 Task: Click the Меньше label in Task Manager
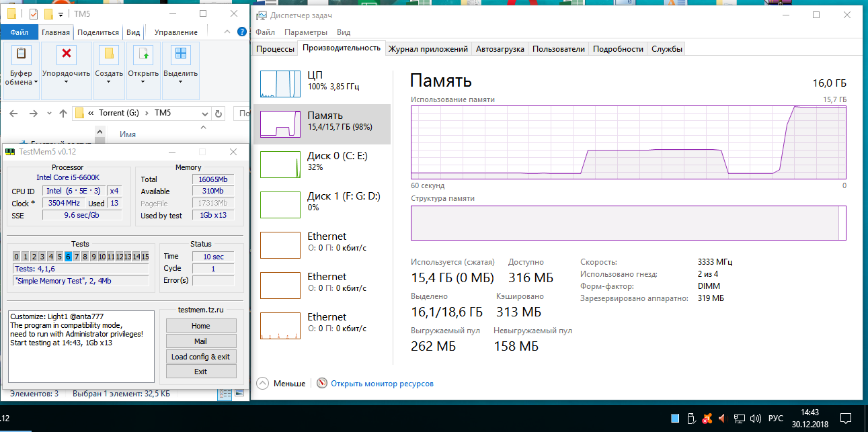pos(289,384)
